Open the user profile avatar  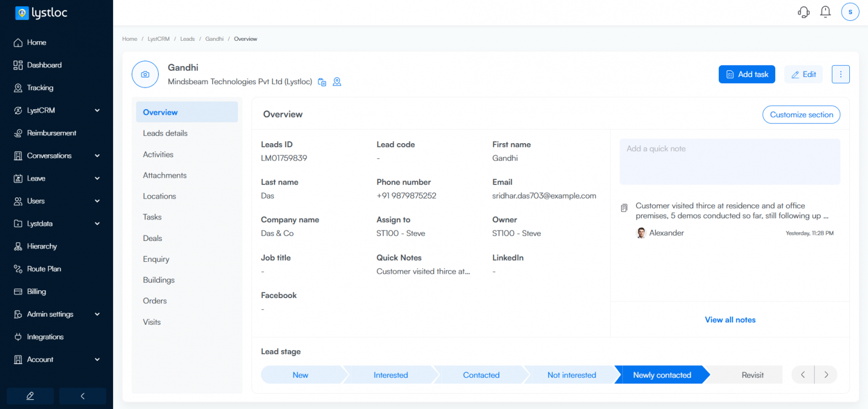coord(850,12)
